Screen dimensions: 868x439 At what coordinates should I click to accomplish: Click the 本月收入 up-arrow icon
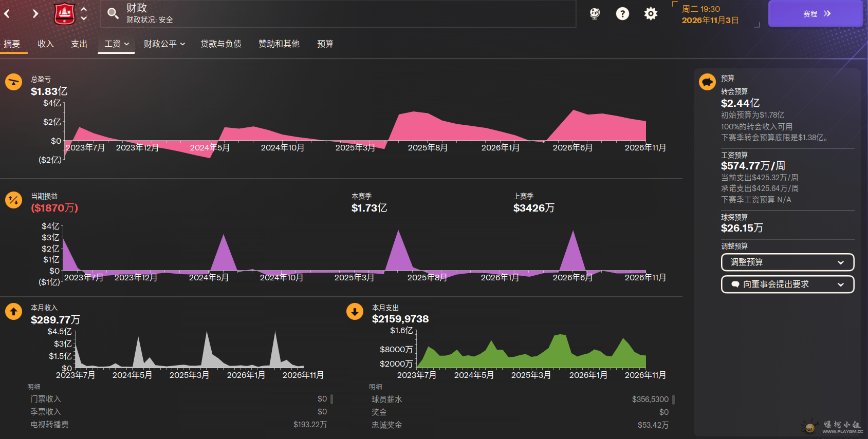point(13,311)
